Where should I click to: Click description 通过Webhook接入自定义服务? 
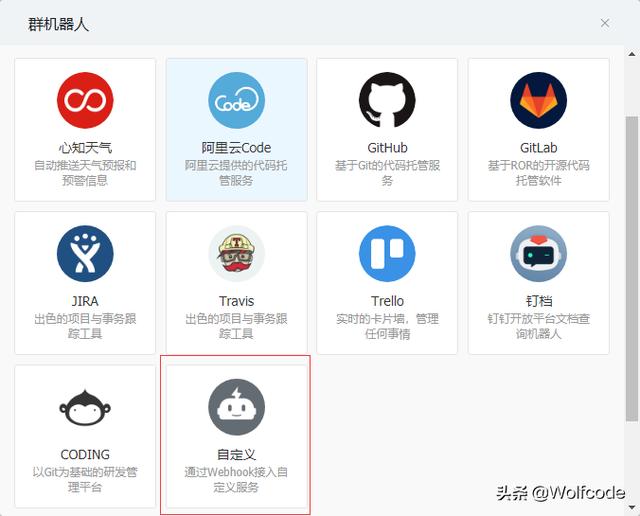(x=236, y=480)
